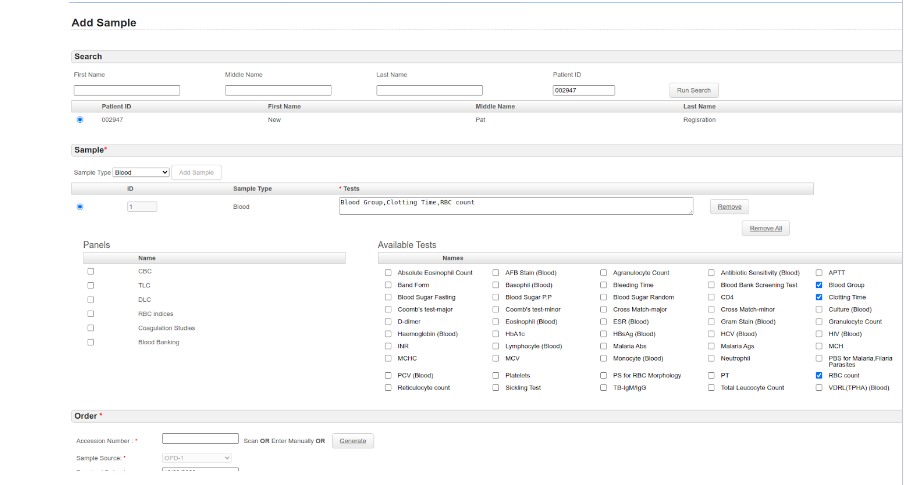This screenshot has width=904, height=485.
Task: Check the Platelets test checkbox
Action: point(496,375)
